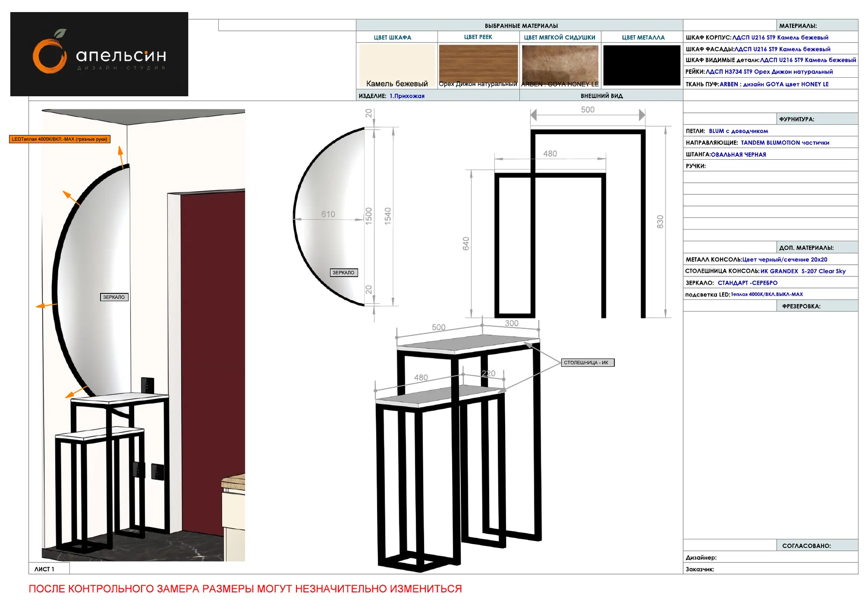The width and height of the screenshot is (868, 614).
Task: Click the Апельсин design studio logo
Action: [x=99, y=54]
